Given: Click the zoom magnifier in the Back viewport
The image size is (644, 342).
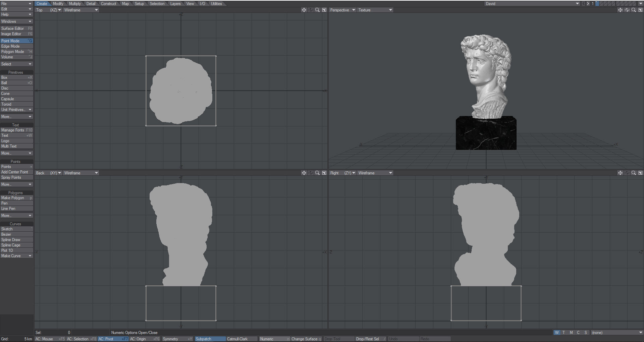Looking at the screenshot, I should click(x=317, y=173).
